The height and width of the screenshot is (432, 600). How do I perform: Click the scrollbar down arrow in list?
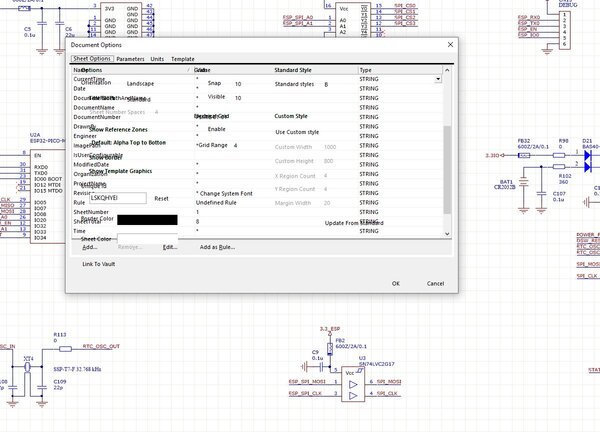(447, 233)
